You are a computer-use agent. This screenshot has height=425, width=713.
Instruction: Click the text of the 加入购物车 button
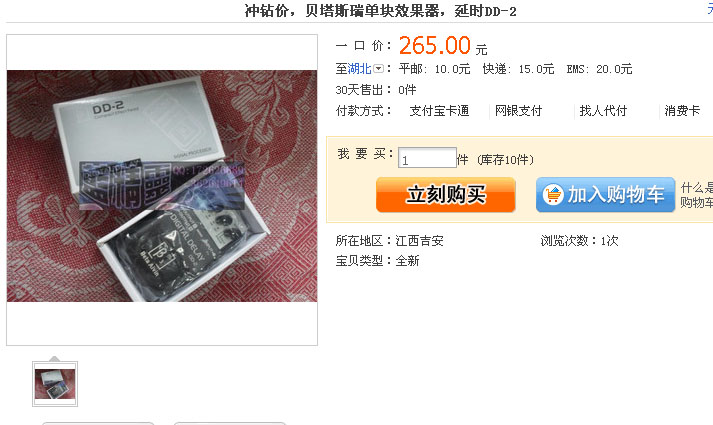tap(616, 195)
